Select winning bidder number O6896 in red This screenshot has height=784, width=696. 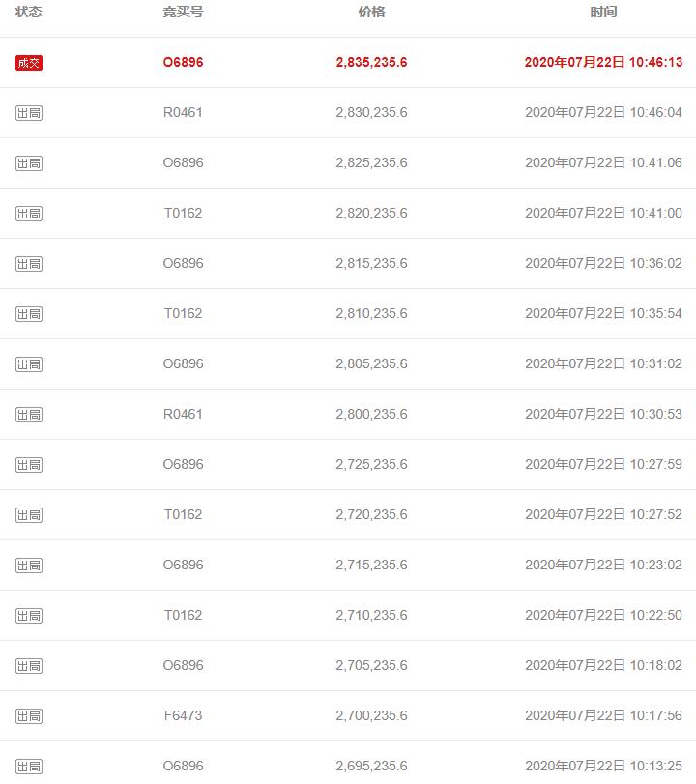tap(183, 63)
